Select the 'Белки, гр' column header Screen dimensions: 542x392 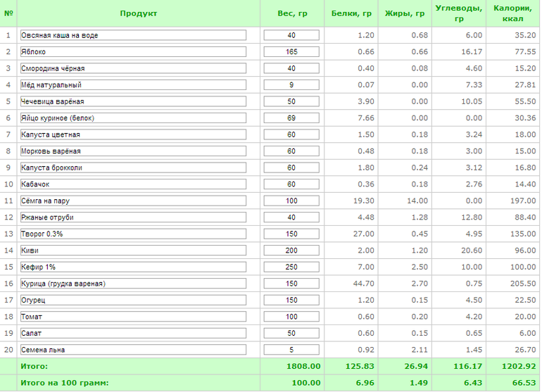tap(351, 13)
